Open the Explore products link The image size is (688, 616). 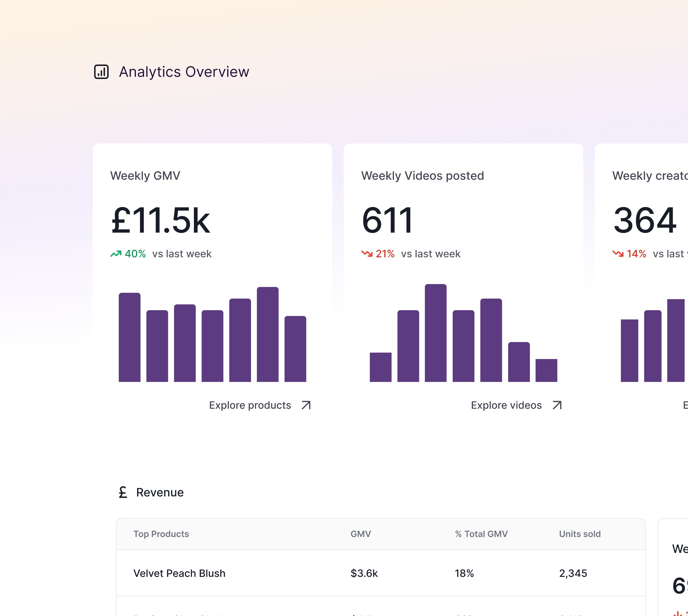(x=250, y=405)
